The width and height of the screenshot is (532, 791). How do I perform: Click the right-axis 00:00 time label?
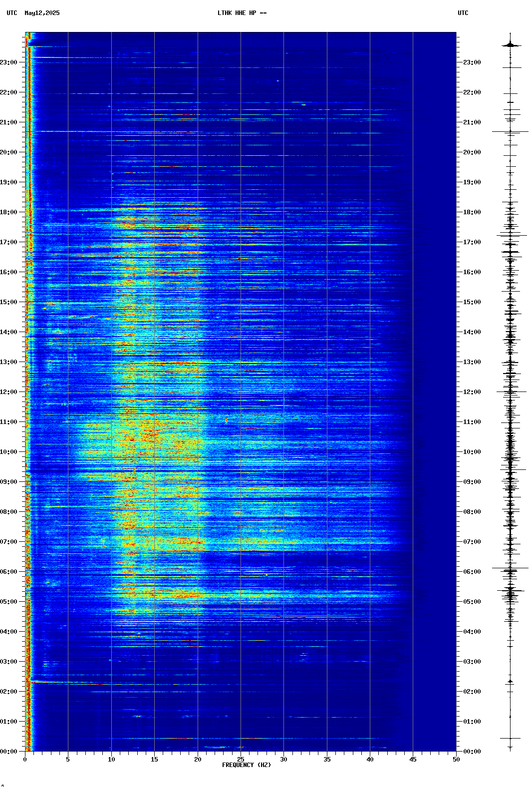pos(472,752)
